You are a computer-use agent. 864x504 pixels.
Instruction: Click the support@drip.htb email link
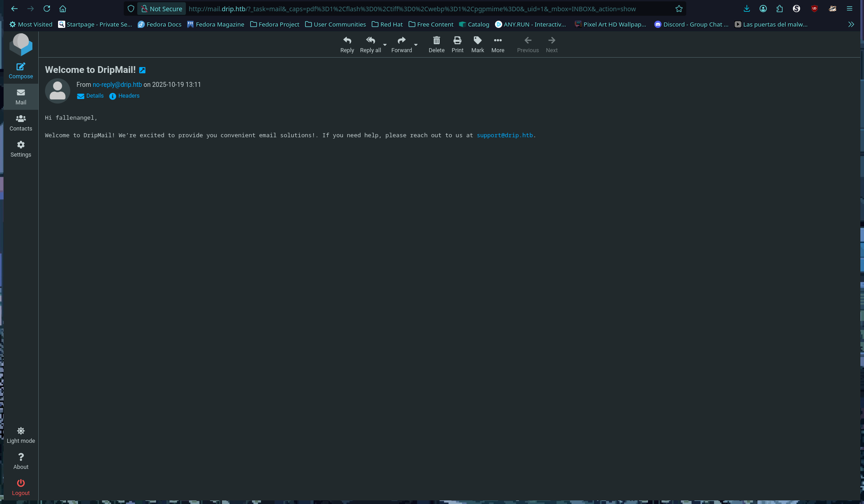pos(504,135)
